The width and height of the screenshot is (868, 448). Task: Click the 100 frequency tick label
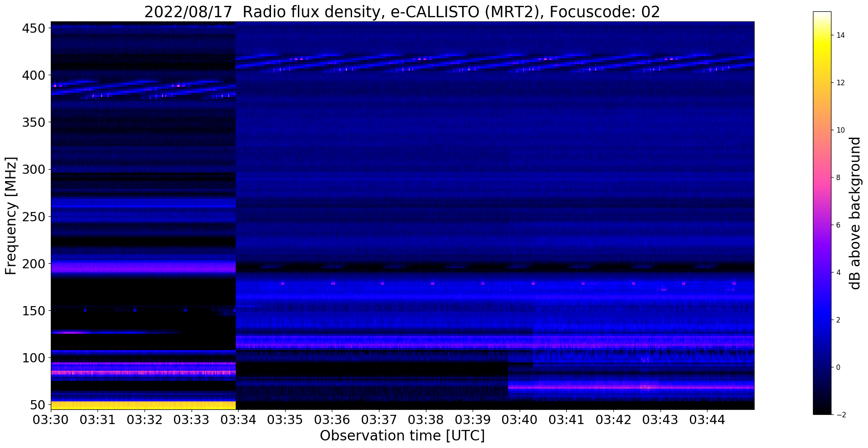(33, 358)
